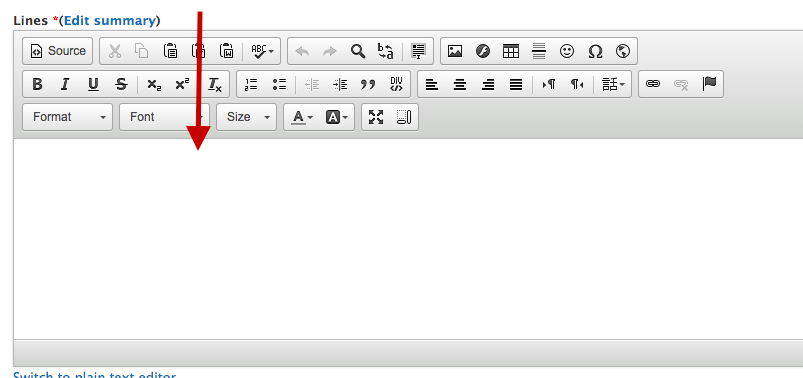Open the Size dropdown
This screenshot has height=378, width=803.
(x=246, y=117)
